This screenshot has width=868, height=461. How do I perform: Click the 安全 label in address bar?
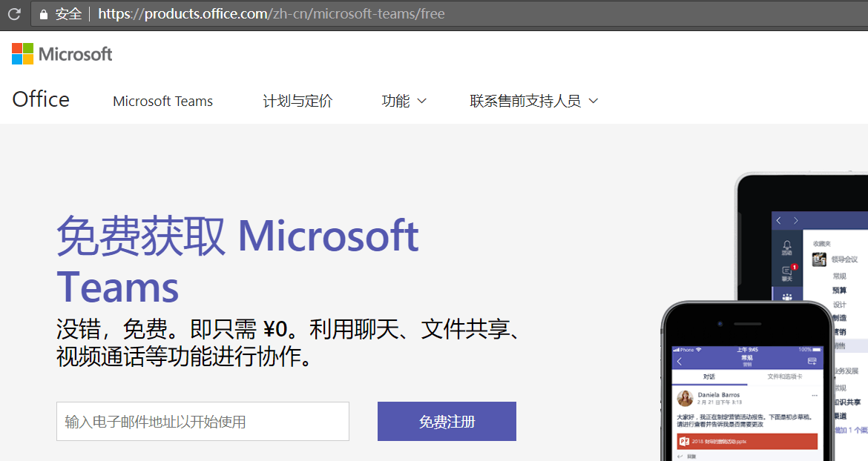69,14
